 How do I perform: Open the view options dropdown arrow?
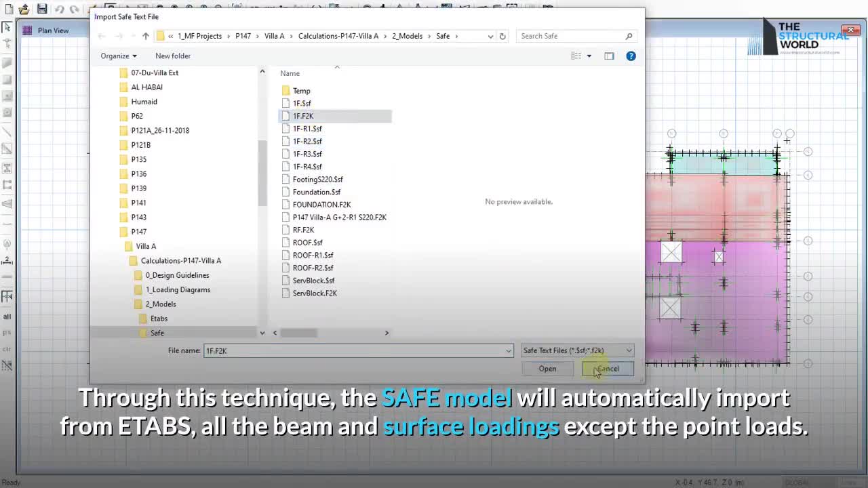pos(589,56)
